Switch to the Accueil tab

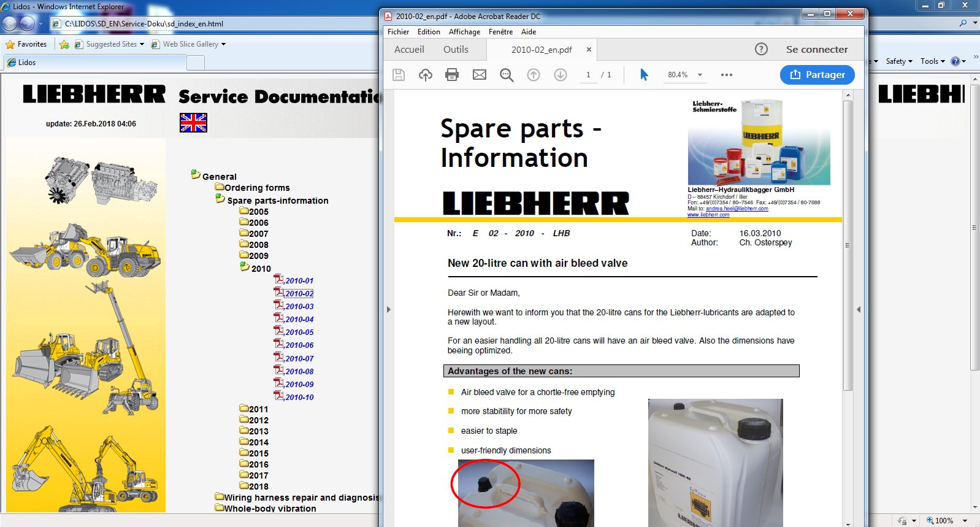pos(409,49)
